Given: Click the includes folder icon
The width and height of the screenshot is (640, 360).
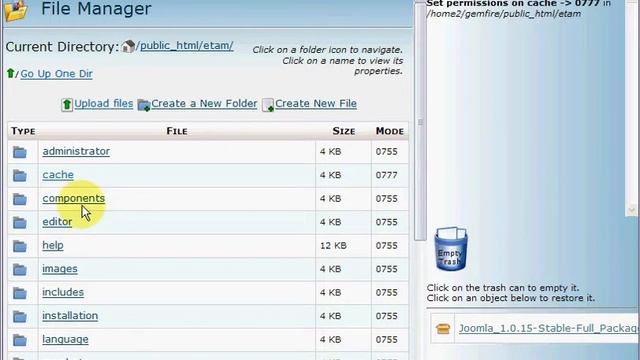Looking at the screenshot, I should [x=20, y=293].
